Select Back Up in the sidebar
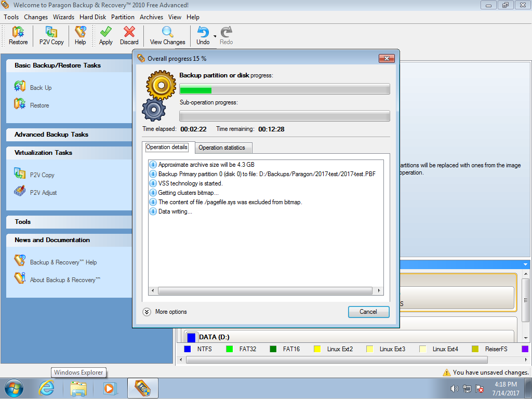Screen dimensions: 532x399 click(41, 88)
